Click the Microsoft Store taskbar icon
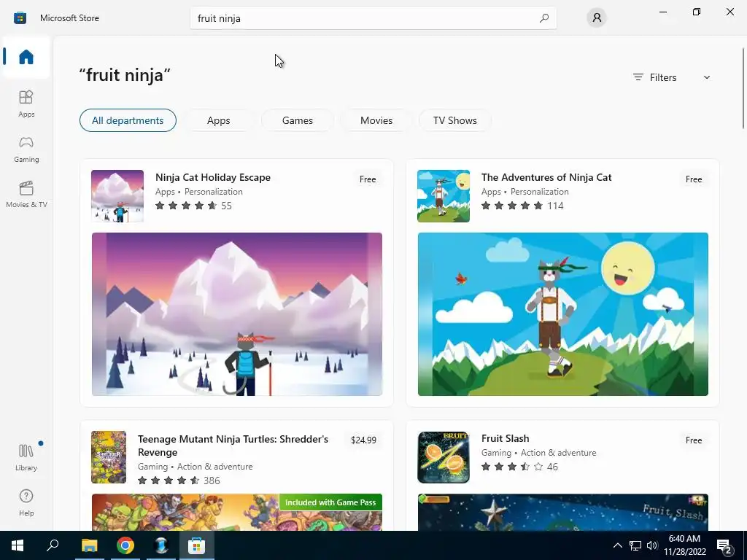 196,545
